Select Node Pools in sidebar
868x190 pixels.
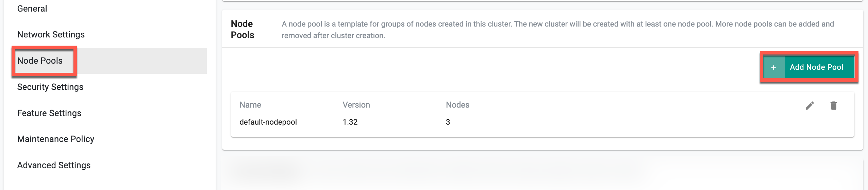pyautogui.click(x=40, y=61)
